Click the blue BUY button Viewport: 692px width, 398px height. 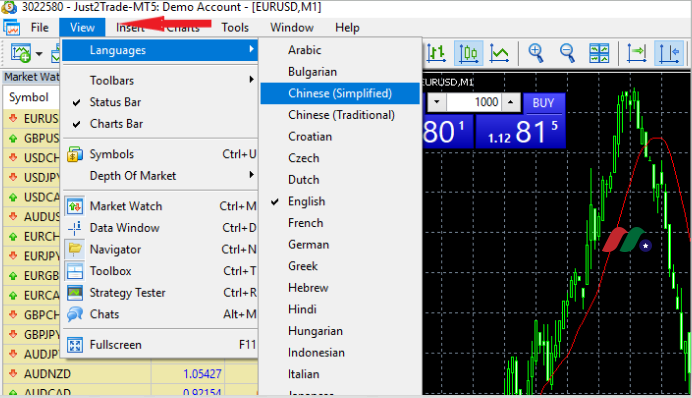coord(543,103)
